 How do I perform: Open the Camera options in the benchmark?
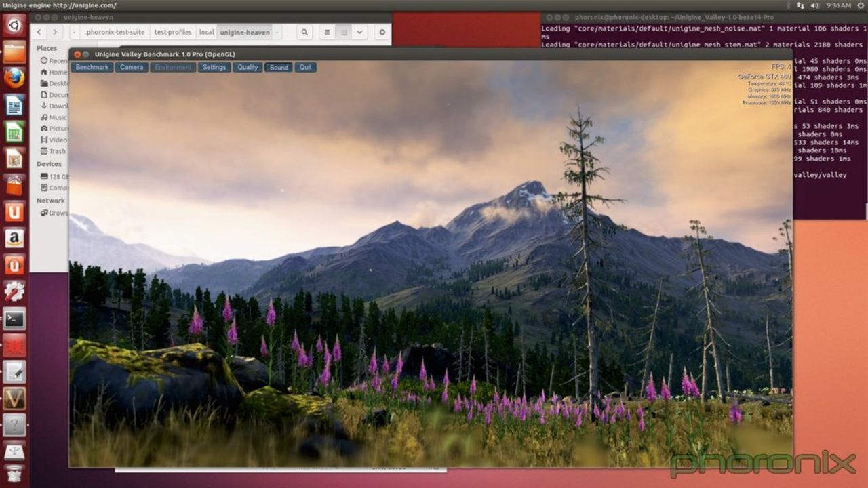(x=131, y=67)
